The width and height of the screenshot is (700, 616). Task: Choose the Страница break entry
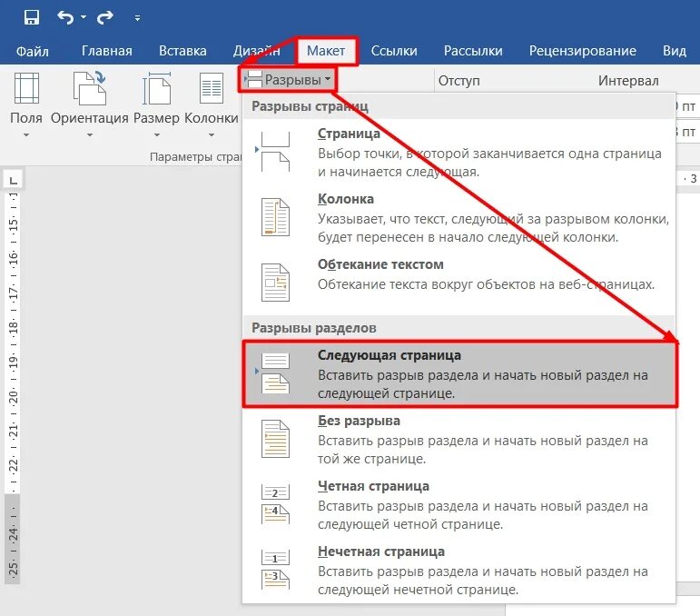point(458,152)
